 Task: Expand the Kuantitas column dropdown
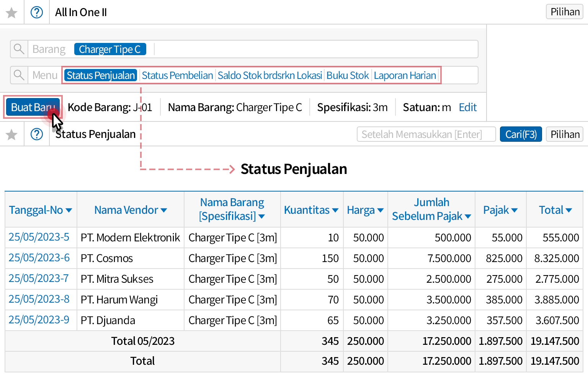pos(335,210)
